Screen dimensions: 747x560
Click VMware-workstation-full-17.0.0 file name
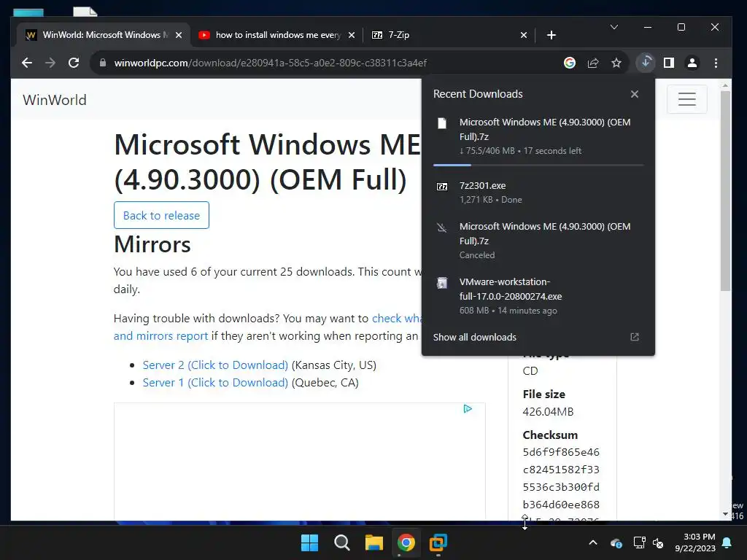511,289
